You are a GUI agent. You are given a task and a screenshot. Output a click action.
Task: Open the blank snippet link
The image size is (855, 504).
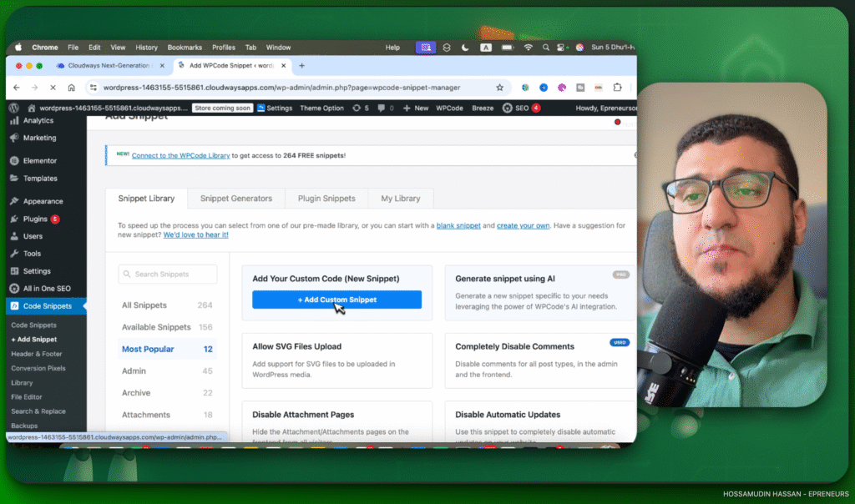[x=458, y=225]
